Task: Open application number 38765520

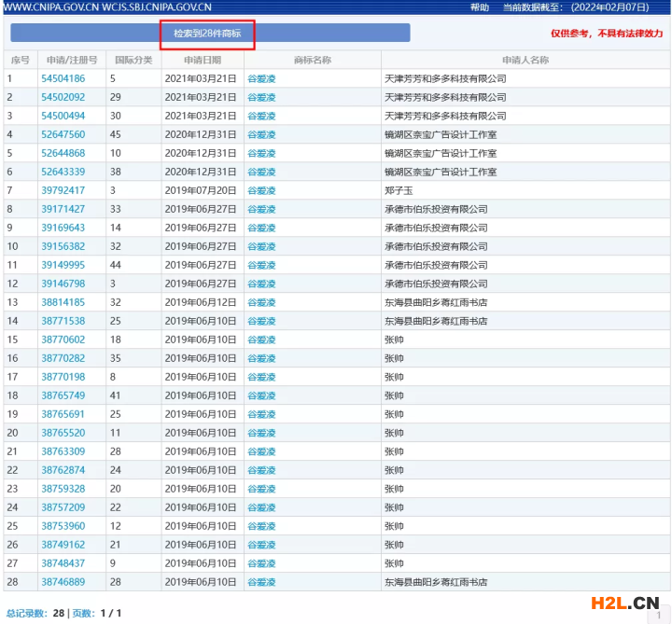Action: (63, 433)
